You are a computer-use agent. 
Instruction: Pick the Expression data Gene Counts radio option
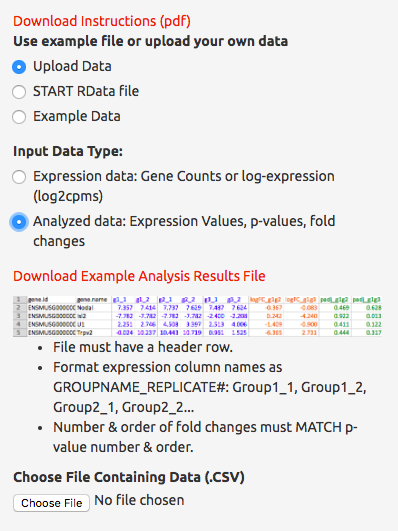19,177
